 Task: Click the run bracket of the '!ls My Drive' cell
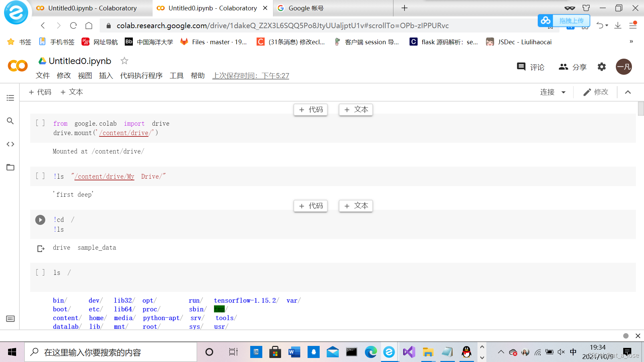40,176
